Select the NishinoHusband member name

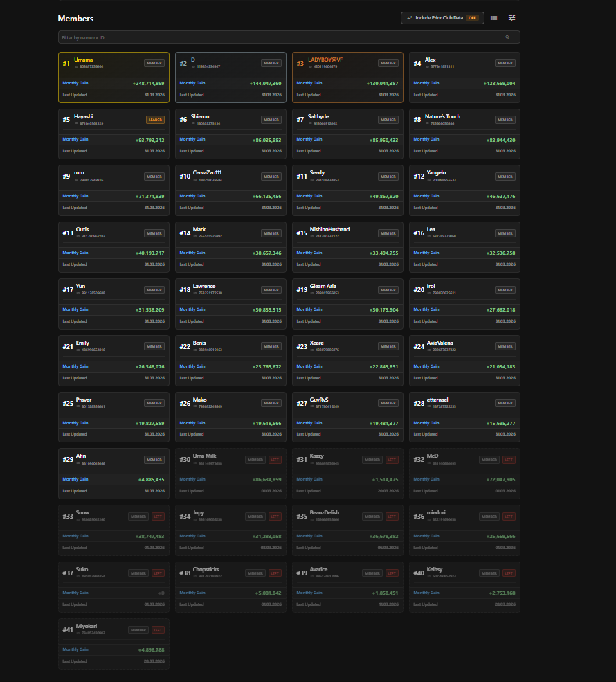coord(329,229)
